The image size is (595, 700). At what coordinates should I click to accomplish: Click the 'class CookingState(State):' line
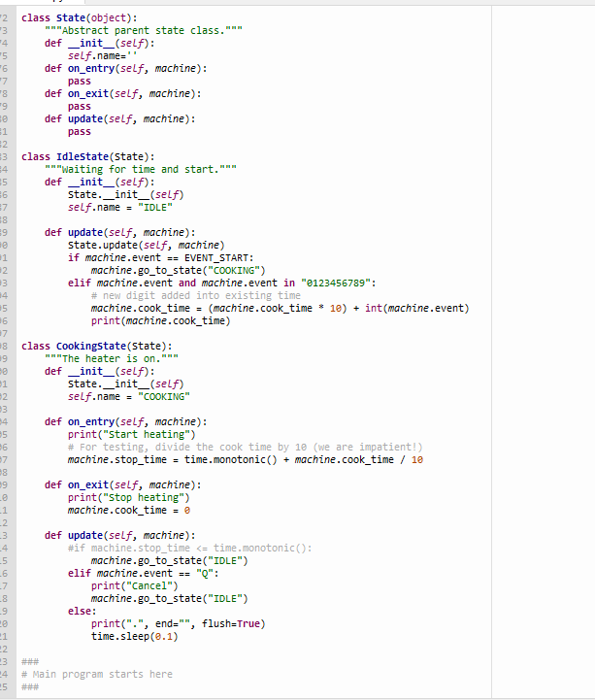(96, 347)
